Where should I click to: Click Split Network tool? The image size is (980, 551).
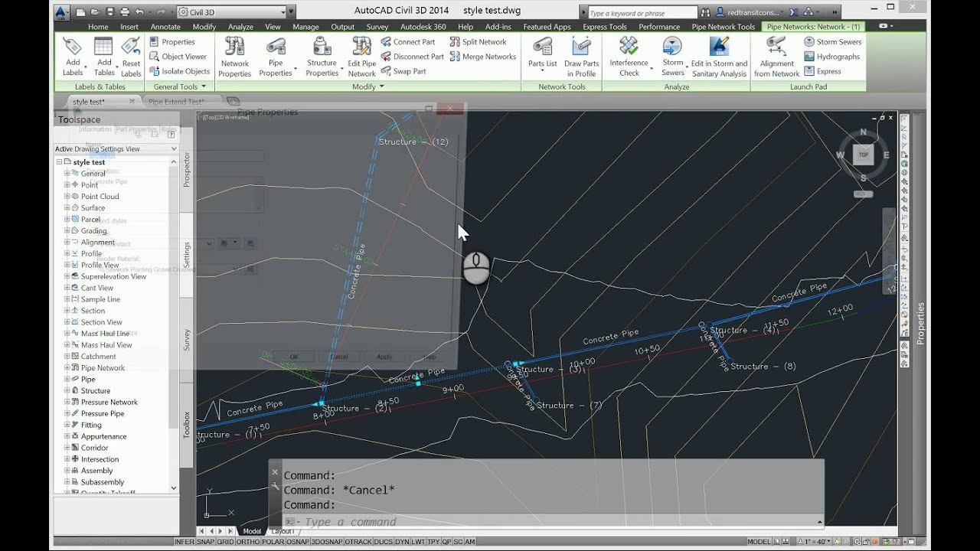tap(479, 42)
